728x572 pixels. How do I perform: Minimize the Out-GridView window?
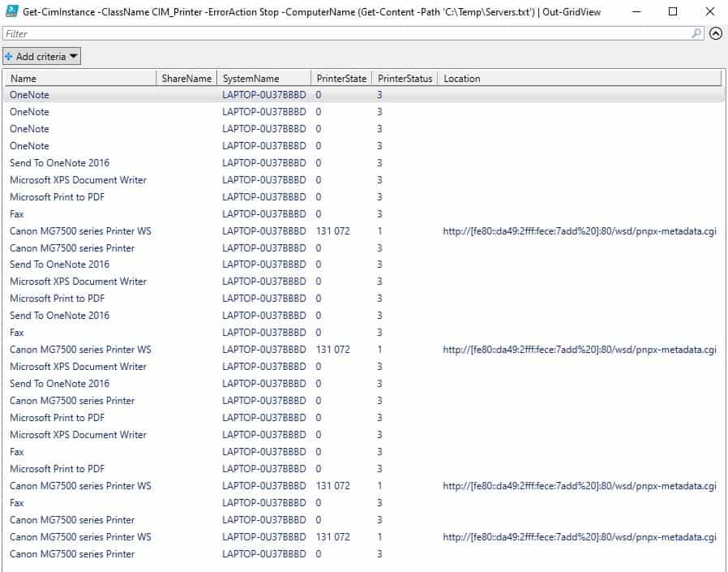coord(636,11)
